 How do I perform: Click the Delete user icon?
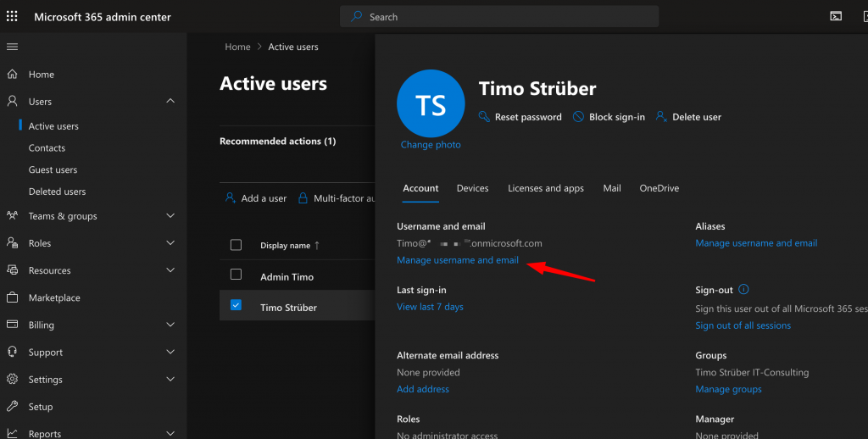[661, 117]
